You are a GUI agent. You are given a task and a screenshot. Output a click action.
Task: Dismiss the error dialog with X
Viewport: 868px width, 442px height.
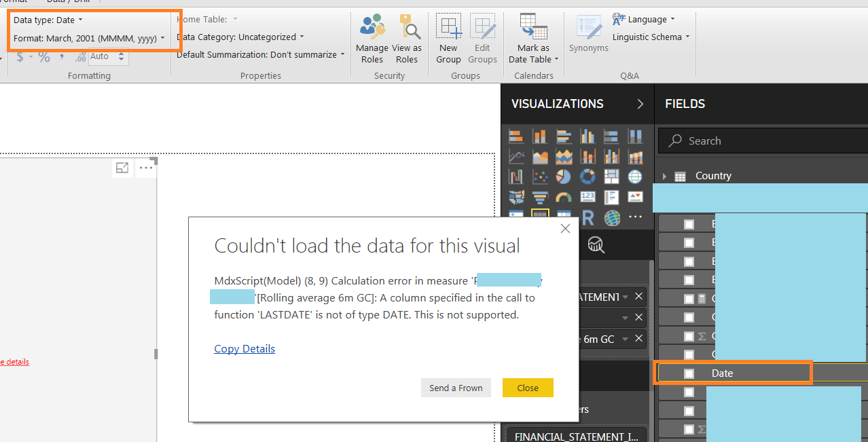565,229
